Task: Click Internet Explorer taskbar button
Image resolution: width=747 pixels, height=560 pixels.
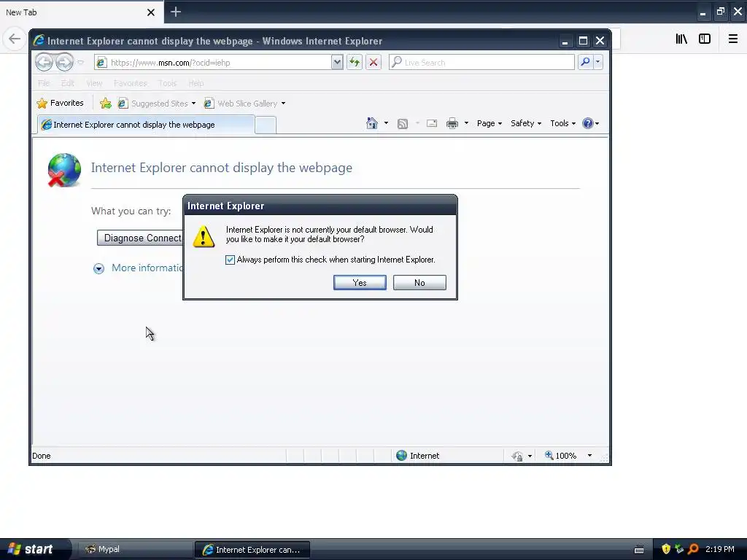Action: click(x=252, y=550)
